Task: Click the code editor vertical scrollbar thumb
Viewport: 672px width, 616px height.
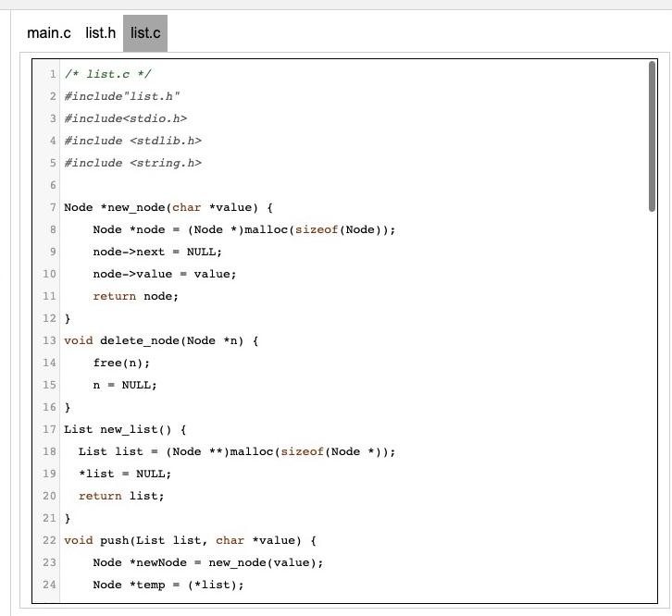Action: (652, 136)
